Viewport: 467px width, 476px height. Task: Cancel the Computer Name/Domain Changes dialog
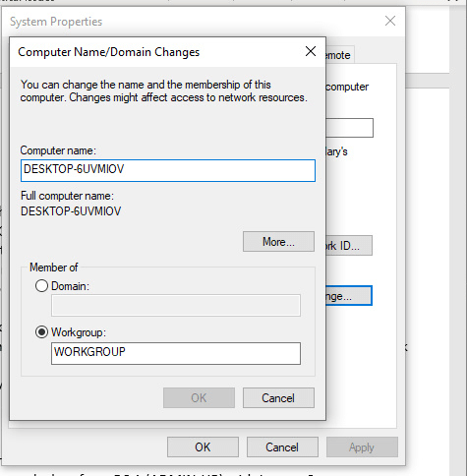click(278, 398)
